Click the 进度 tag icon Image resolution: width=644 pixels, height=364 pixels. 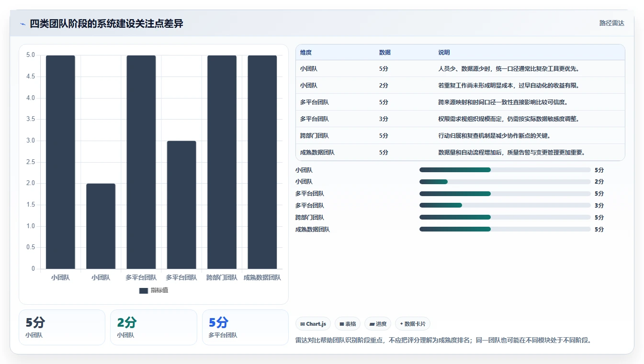[x=372, y=324]
